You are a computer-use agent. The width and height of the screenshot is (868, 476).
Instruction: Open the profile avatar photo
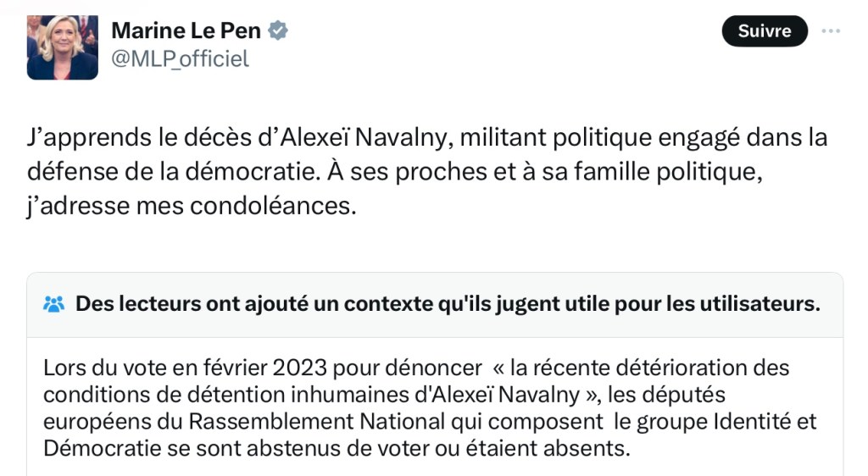62,47
